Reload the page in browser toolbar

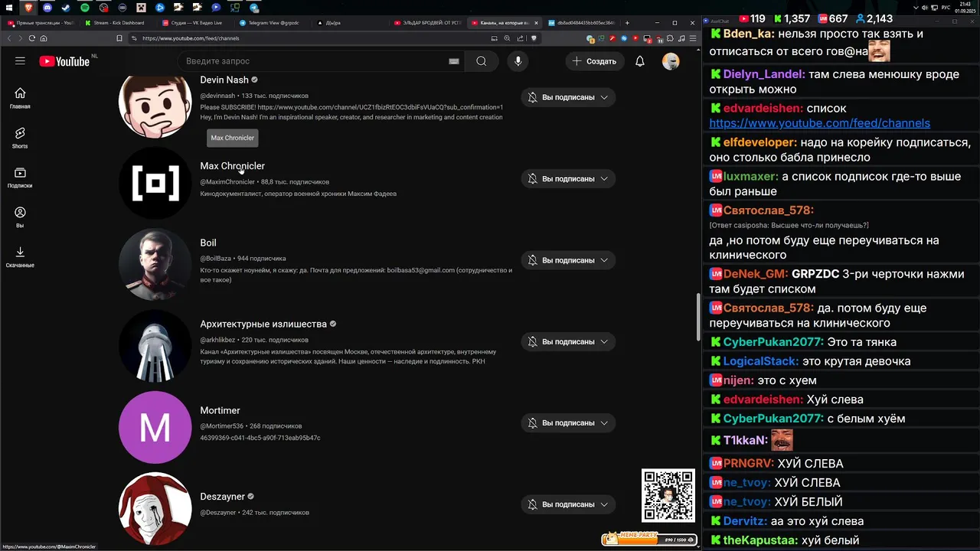[33, 38]
